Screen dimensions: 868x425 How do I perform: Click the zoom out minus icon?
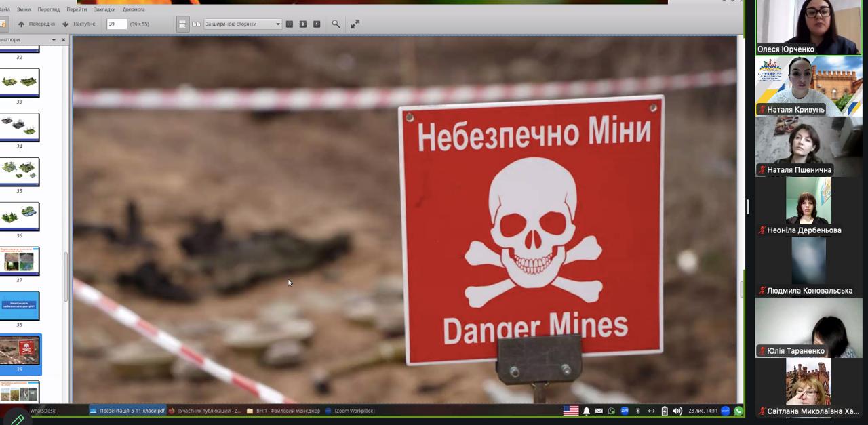pos(290,24)
